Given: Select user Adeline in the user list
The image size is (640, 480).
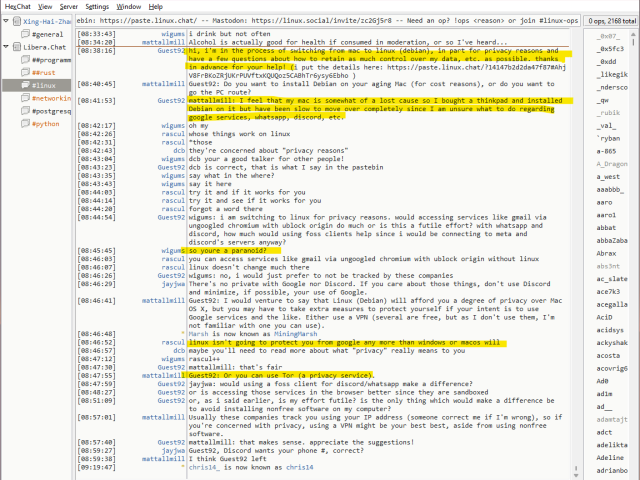Looking at the screenshot, I should (610, 457).
